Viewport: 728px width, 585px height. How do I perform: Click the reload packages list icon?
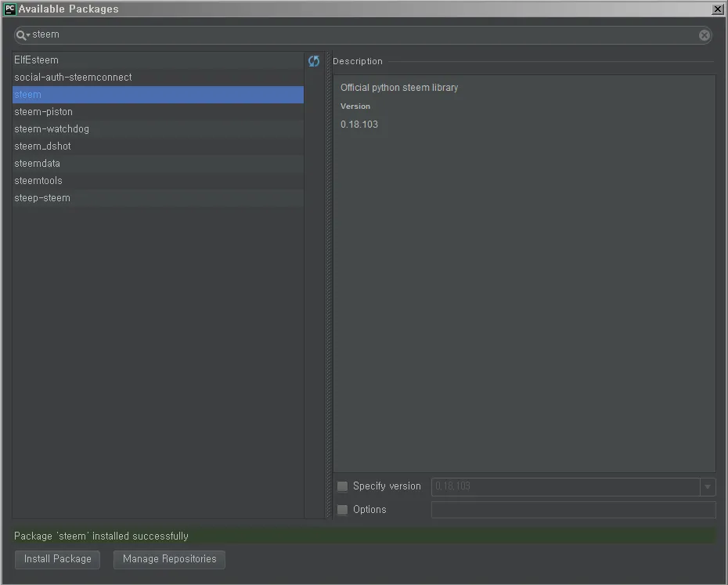314,61
